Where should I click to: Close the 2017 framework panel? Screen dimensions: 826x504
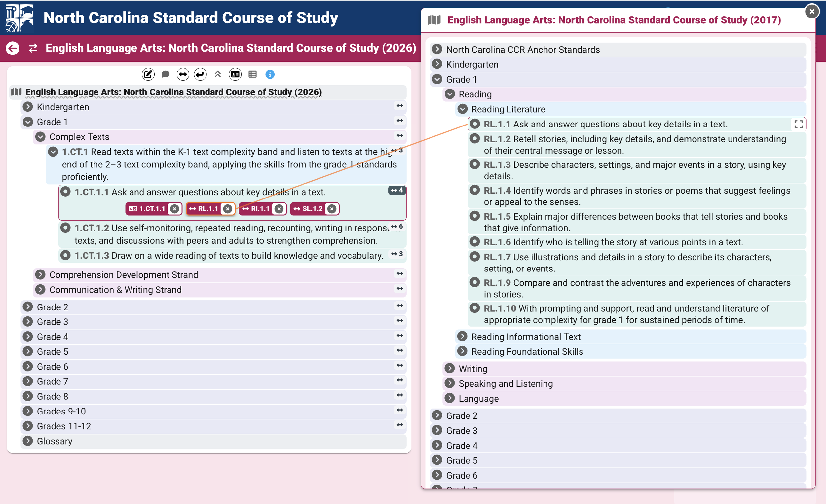tap(811, 11)
